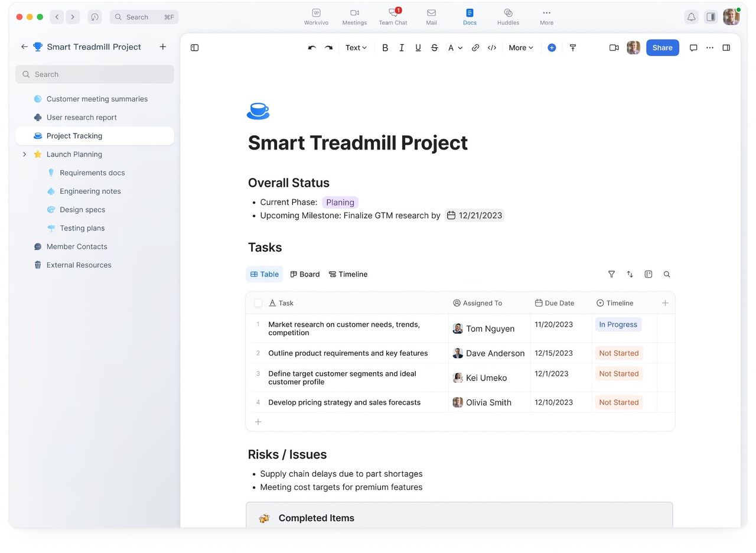Search within the Tasks table
Viewport: 756px width, 553px height.
pos(666,274)
